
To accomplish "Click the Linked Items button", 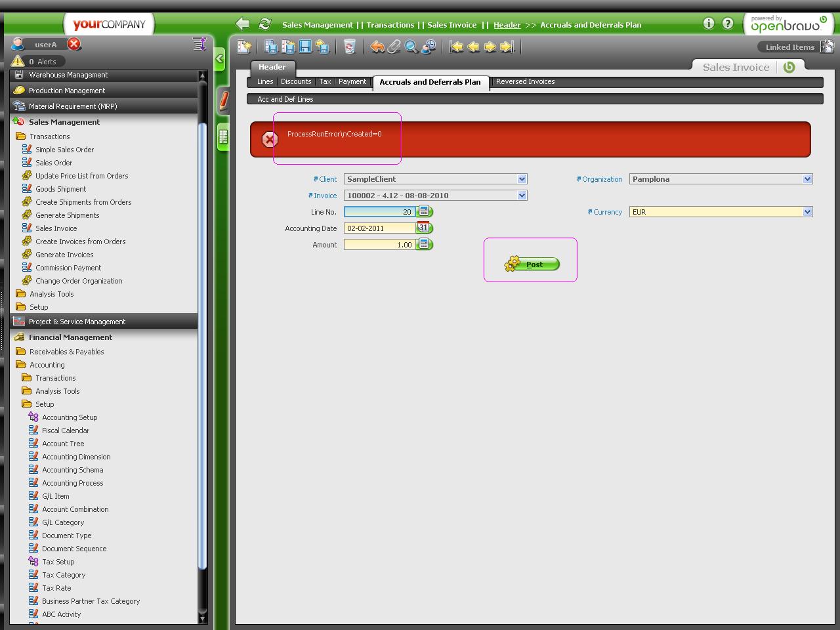I will point(796,47).
